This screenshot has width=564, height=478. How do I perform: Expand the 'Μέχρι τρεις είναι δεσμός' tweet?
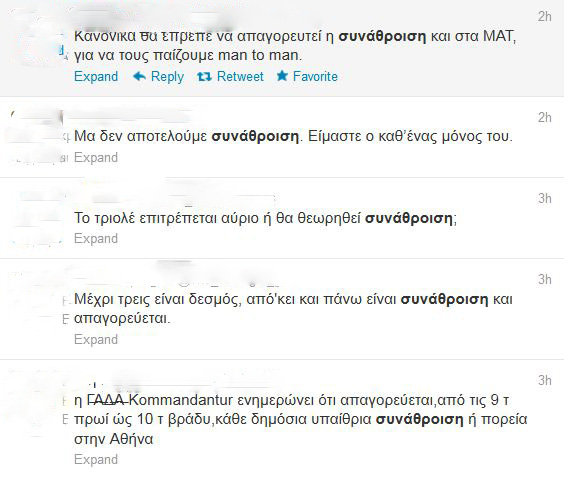[96, 340]
